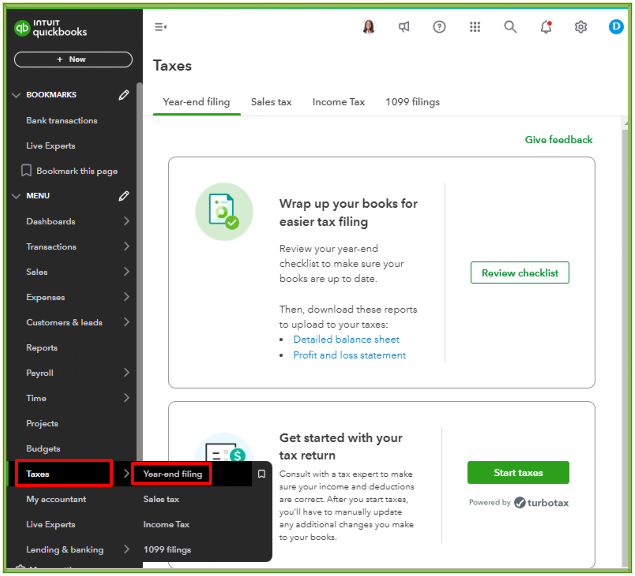Switch to the Income Tax tab
Screen dimensions: 635x576
click(x=339, y=102)
